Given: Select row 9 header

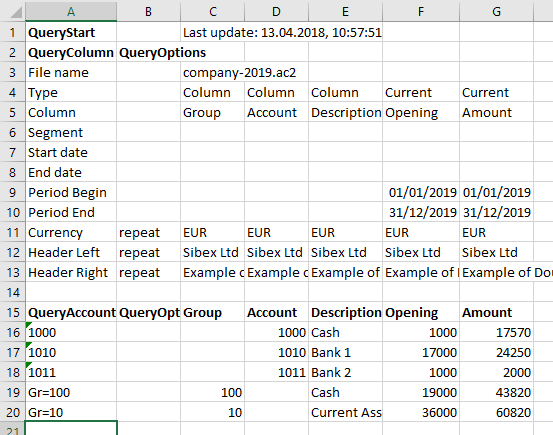Looking at the screenshot, I should coord(13,192).
